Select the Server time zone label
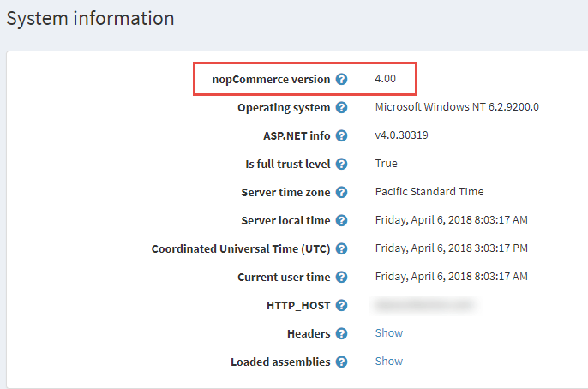This screenshot has width=588, height=389. [x=285, y=192]
